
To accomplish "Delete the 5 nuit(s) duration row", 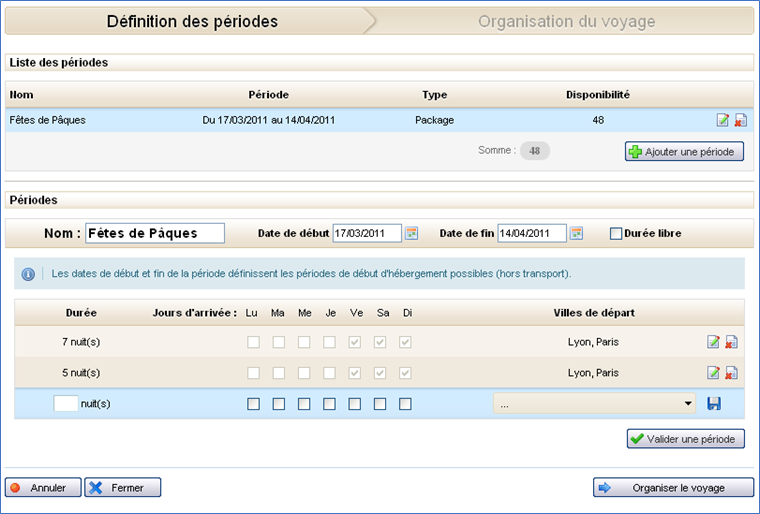I will [x=731, y=373].
